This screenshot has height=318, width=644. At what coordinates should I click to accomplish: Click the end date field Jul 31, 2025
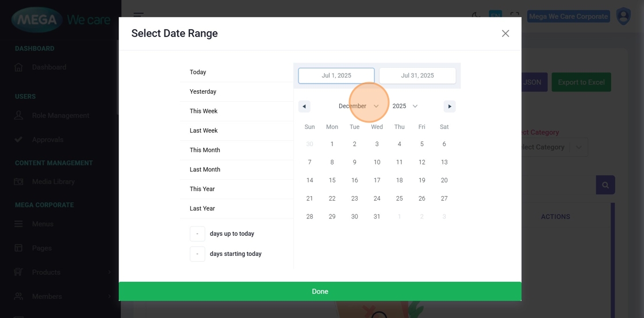417,75
